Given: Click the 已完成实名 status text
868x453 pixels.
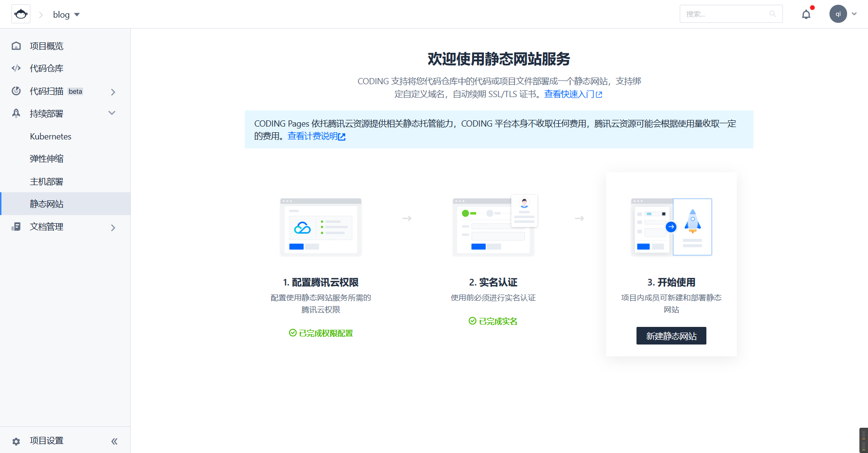Looking at the screenshot, I should click(498, 321).
